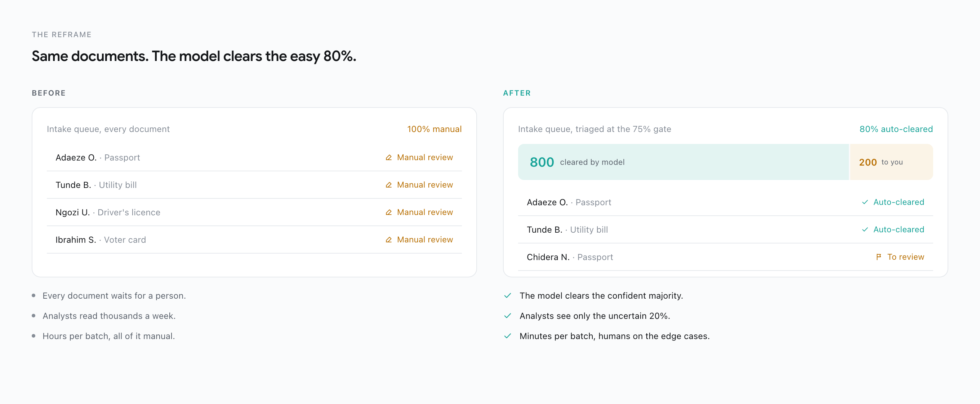Click the pencil icon beside Adaeze O. Manual review
The width and height of the screenshot is (980, 404).
(x=388, y=158)
